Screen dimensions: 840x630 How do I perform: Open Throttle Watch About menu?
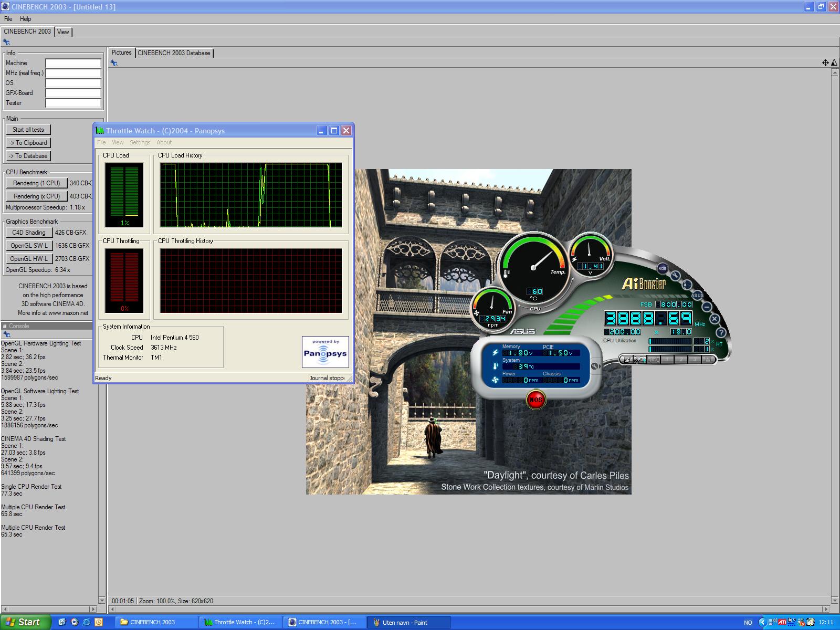pos(164,142)
